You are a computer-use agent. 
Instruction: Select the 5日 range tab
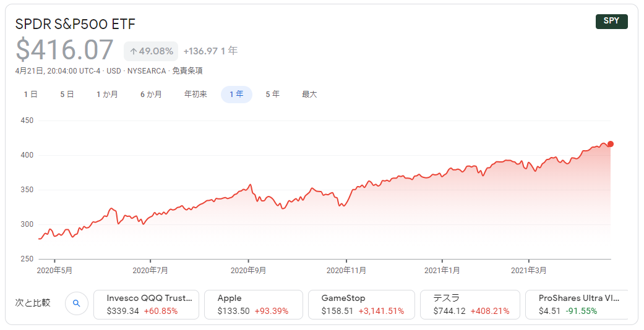click(67, 95)
